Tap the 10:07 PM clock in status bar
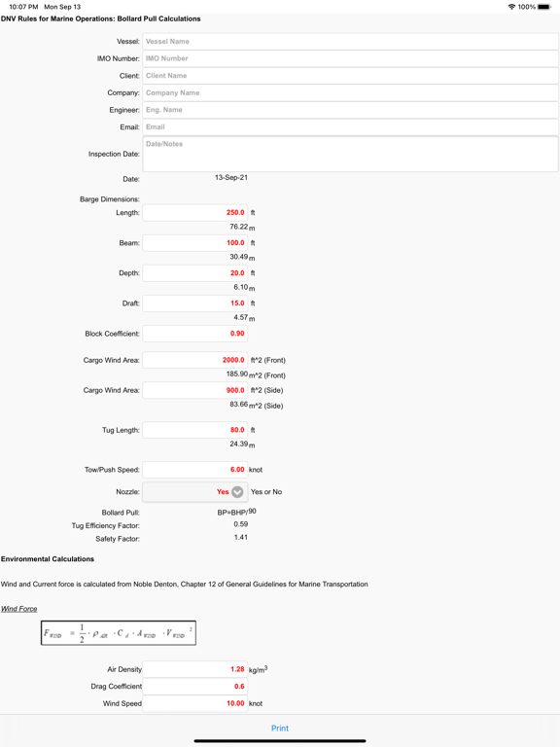560x747 pixels. pos(23,7)
